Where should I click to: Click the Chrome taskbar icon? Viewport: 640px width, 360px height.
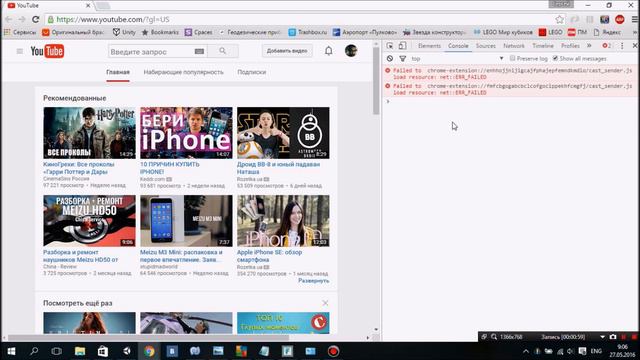click(149, 351)
